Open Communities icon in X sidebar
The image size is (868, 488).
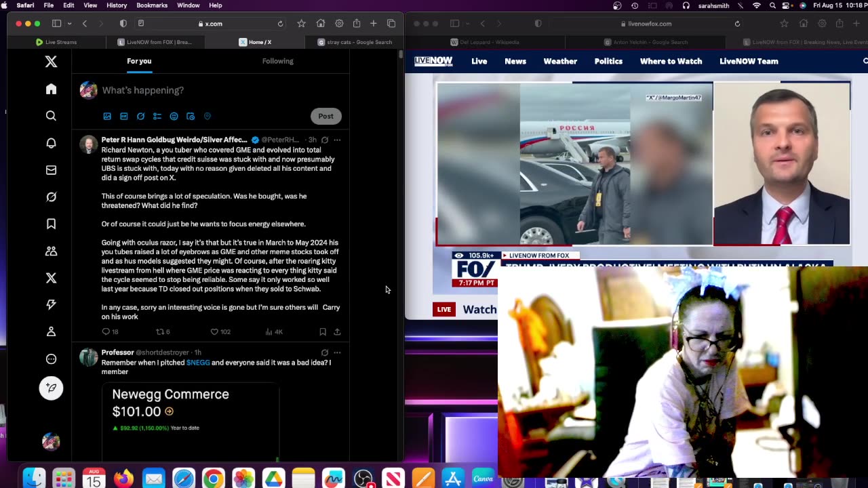pyautogui.click(x=51, y=251)
